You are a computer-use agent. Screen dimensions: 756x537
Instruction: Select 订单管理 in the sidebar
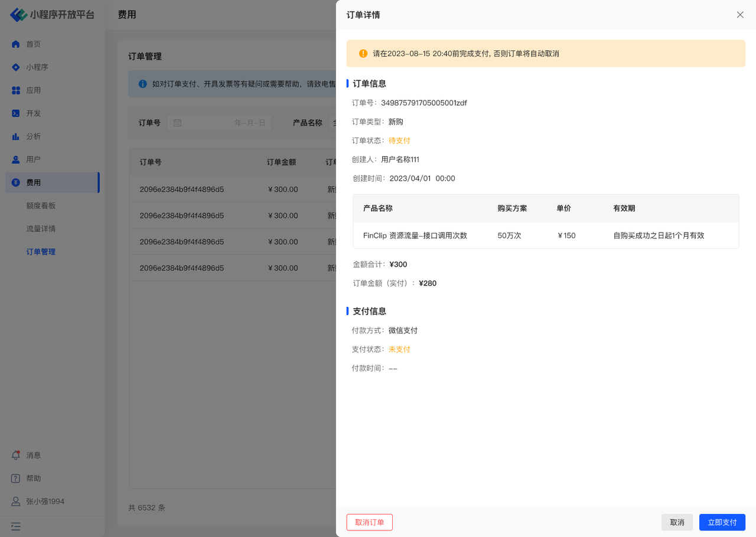coord(41,251)
